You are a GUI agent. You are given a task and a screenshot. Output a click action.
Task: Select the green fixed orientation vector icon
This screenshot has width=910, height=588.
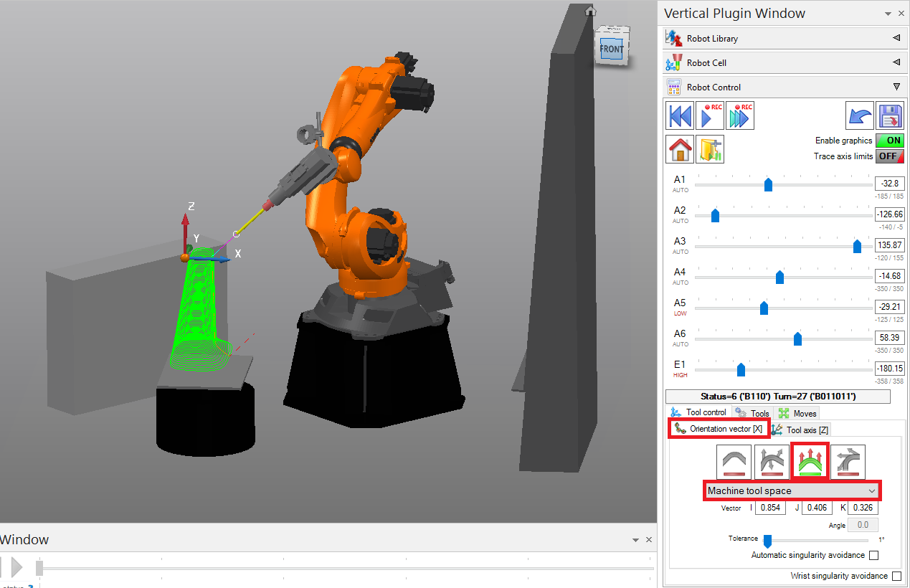(810, 462)
